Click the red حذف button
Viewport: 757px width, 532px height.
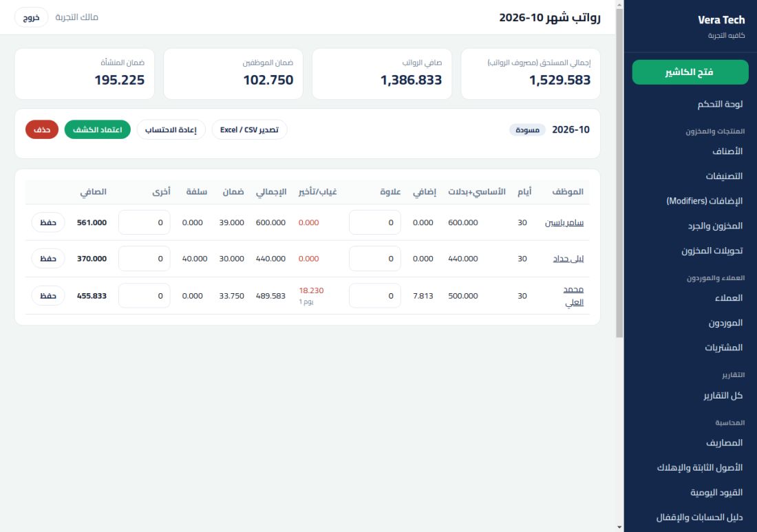point(42,129)
